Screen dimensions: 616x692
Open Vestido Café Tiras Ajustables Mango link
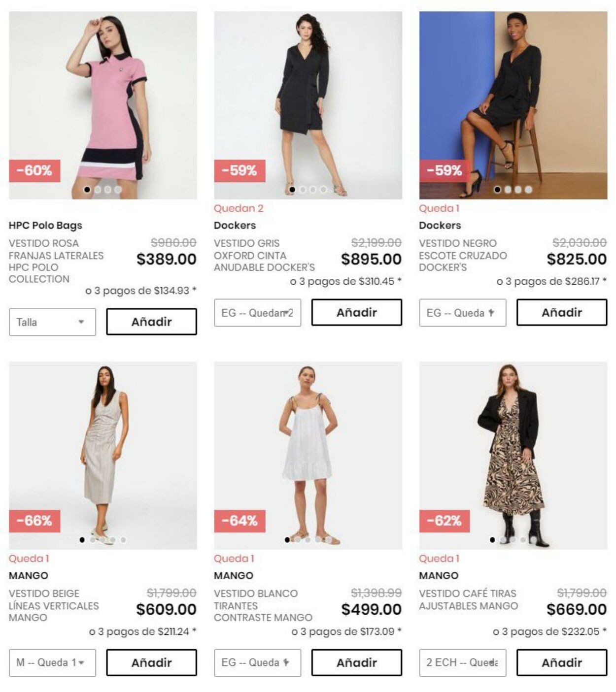pos(468,599)
